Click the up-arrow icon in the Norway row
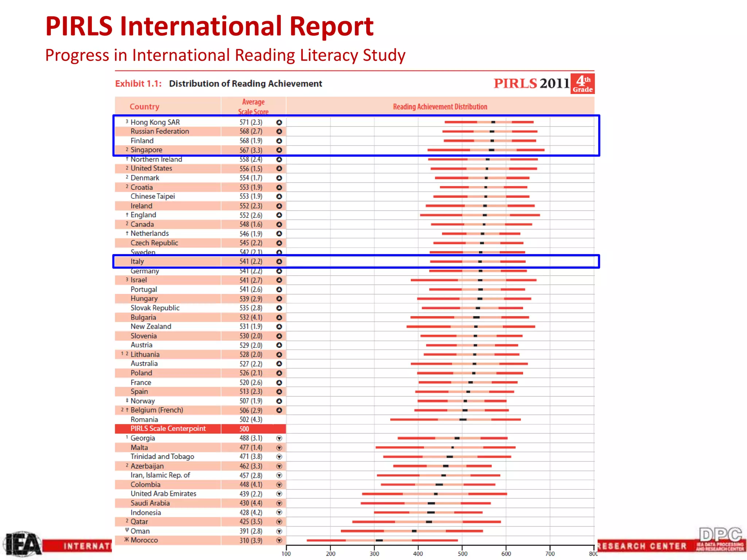The height and width of the screenshot is (560, 747). pyautogui.click(x=279, y=401)
